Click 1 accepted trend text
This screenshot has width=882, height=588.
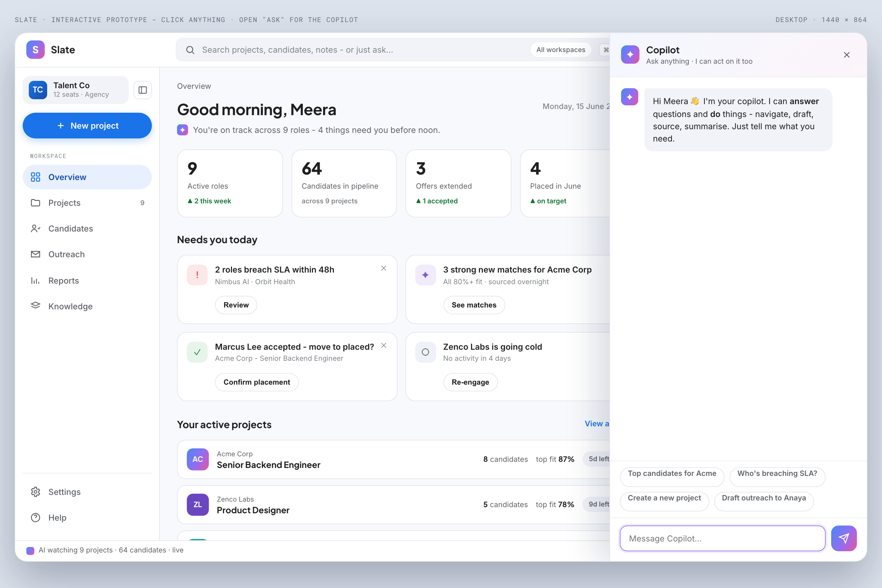click(437, 201)
